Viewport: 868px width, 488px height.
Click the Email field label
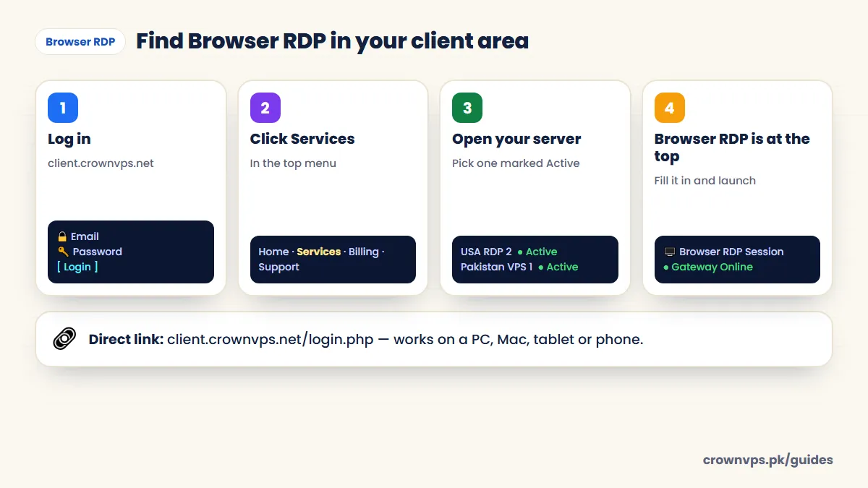(85, 236)
